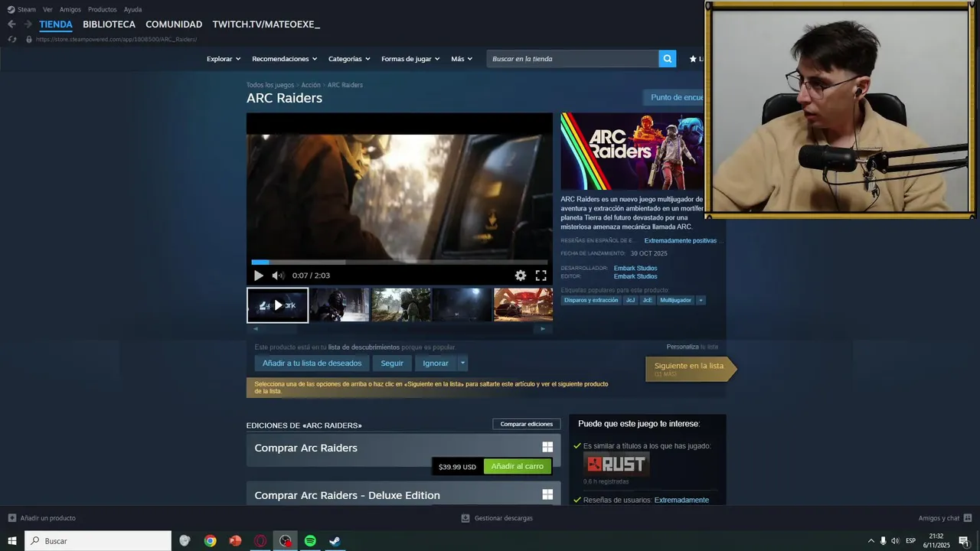Viewport: 980px width, 551px height.
Task: Open Gestionar descargas at the bottom bar
Action: coord(497,518)
